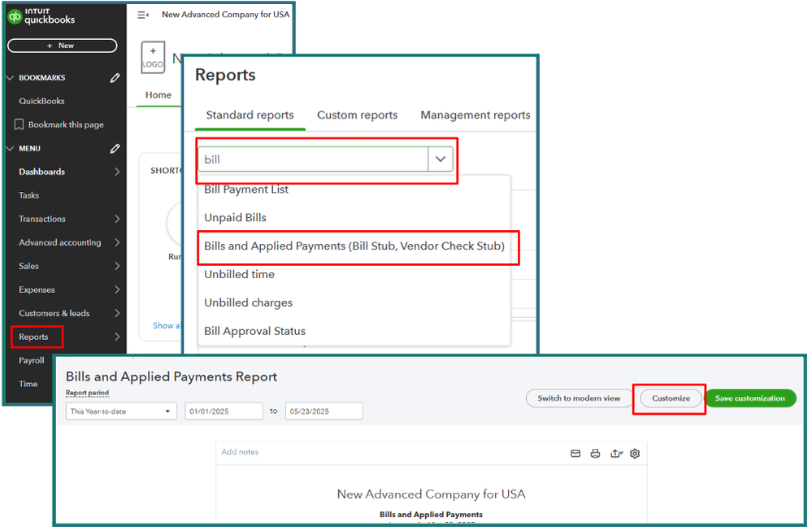Expand Expenses submenu arrow
This screenshot has width=812, height=531.
pyautogui.click(x=117, y=289)
